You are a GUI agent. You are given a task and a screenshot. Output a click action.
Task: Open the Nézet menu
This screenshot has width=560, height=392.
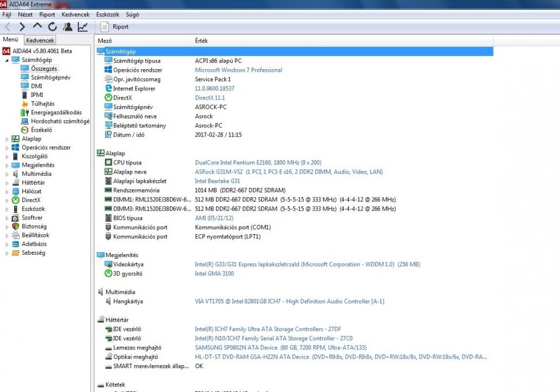[25, 15]
